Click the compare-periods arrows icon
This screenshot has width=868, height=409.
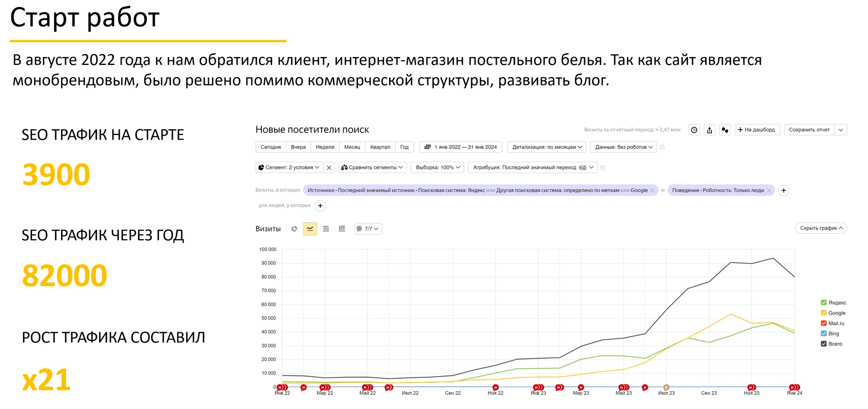click(725, 130)
